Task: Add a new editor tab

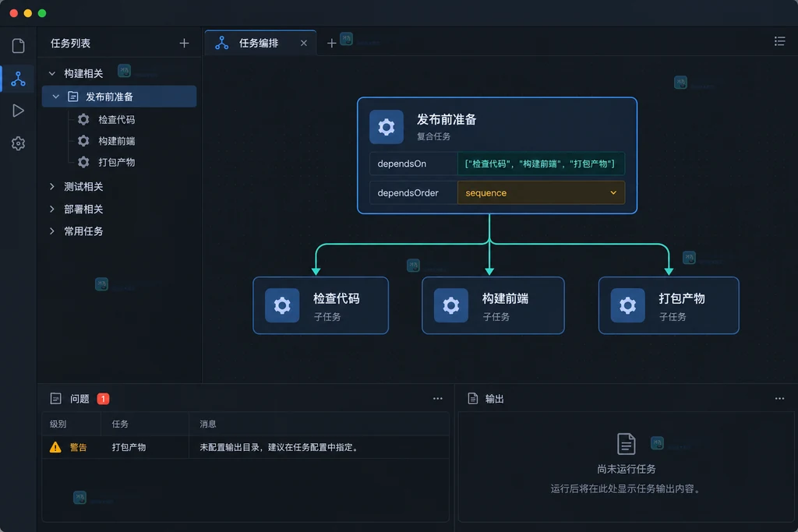Action: point(331,44)
